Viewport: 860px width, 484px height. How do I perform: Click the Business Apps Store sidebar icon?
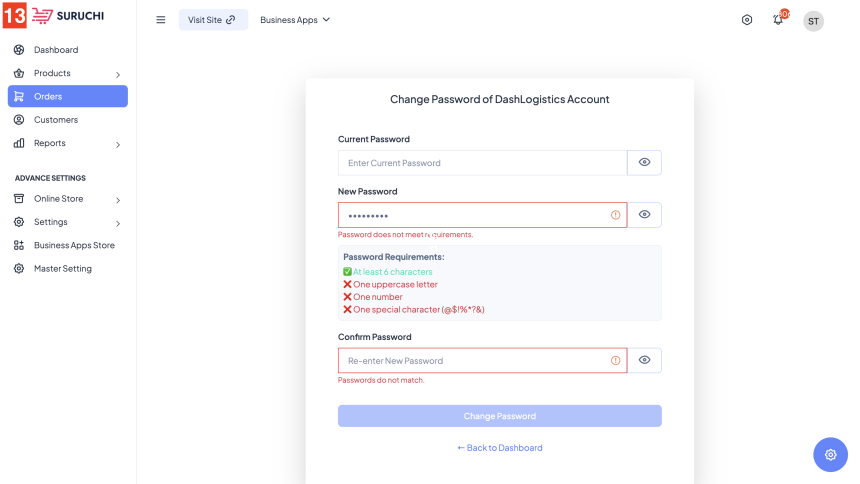coord(19,245)
